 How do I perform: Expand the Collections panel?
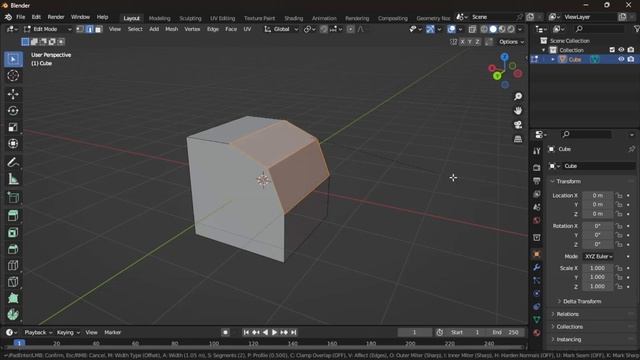coord(569,327)
